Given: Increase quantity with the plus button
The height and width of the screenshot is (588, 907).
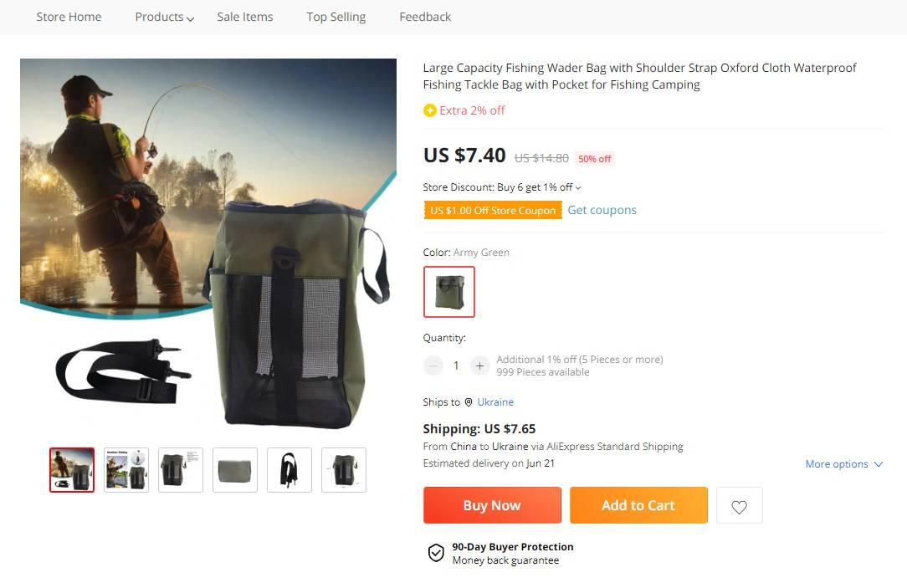Looking at the screenshot, I should (x=479, y=366).
